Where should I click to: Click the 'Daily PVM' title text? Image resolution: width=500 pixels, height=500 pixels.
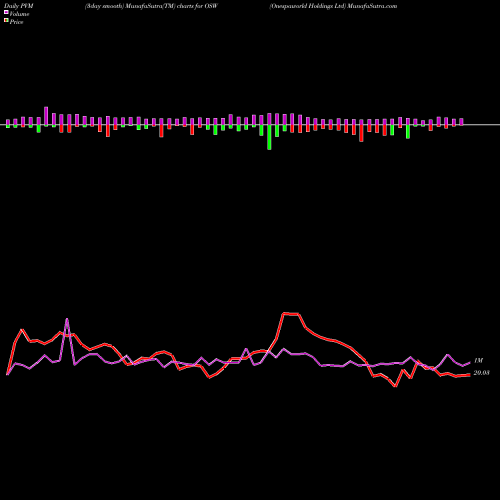(19, 6)
